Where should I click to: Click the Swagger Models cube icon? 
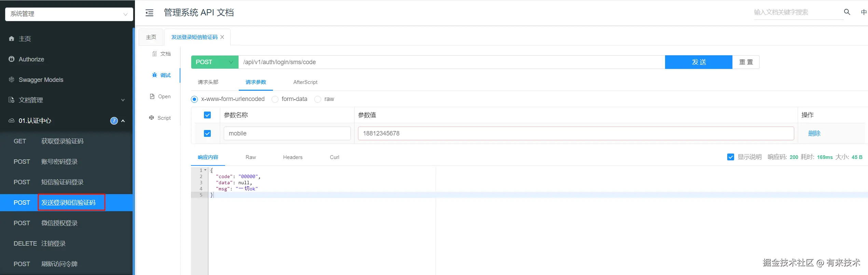(x=12, y=79)
